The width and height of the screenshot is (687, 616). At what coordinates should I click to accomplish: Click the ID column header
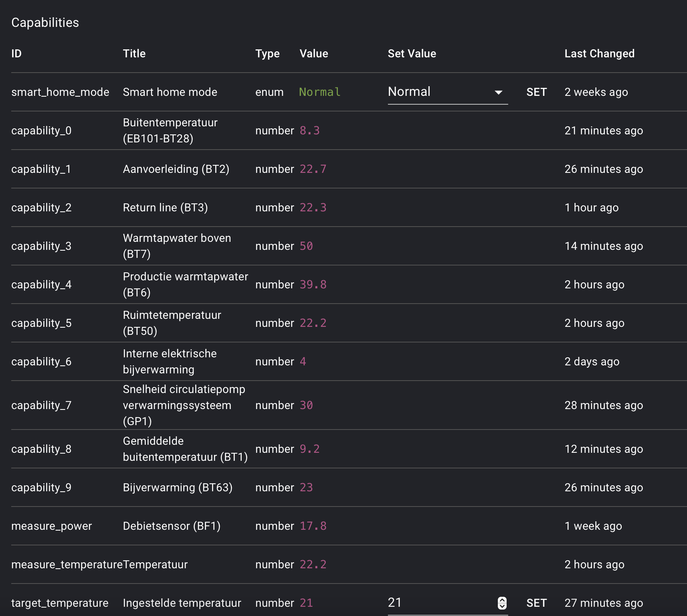tap(16, 54)
